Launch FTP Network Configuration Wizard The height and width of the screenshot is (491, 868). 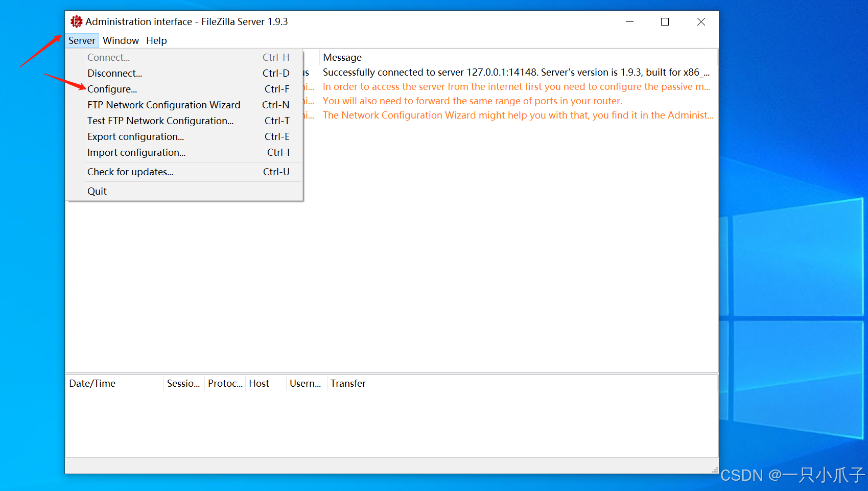coord(184,105)
